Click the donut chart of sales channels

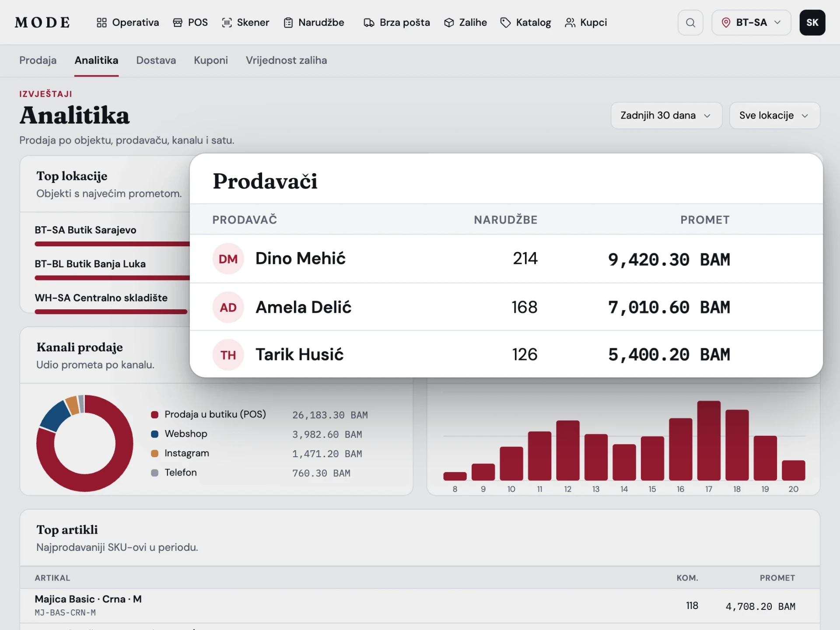tap(85, 443)
